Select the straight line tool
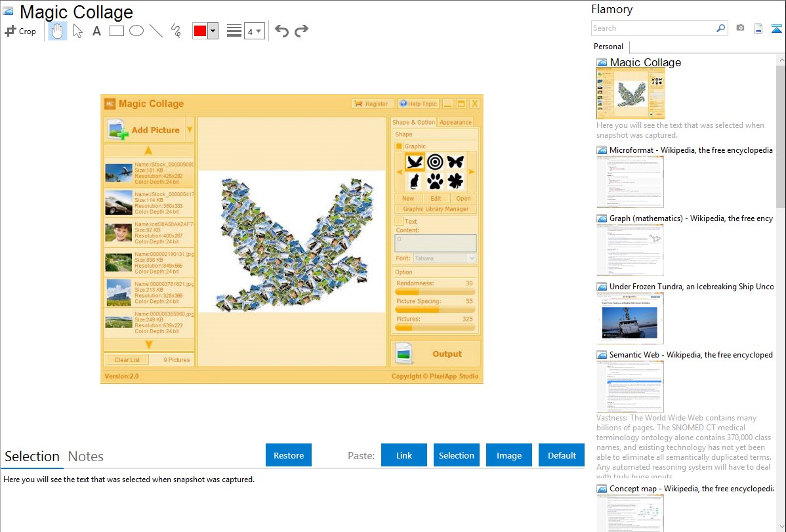The image size is (786, 532). (156, 31)
